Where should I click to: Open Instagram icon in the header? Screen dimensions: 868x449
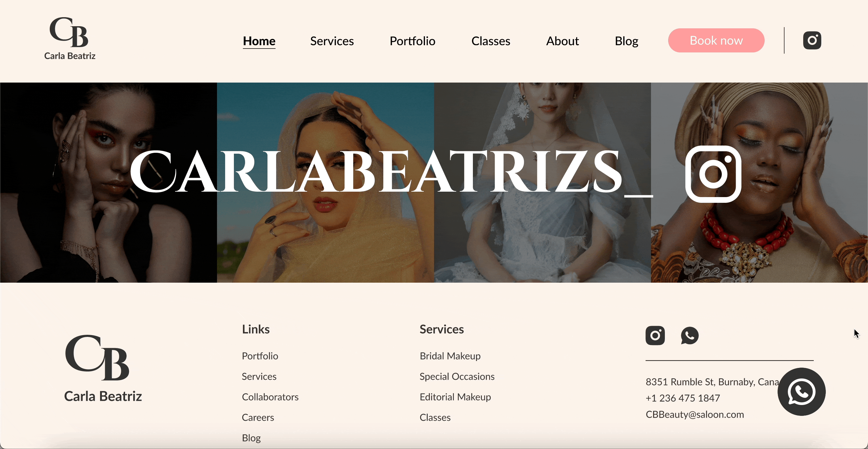812,40
